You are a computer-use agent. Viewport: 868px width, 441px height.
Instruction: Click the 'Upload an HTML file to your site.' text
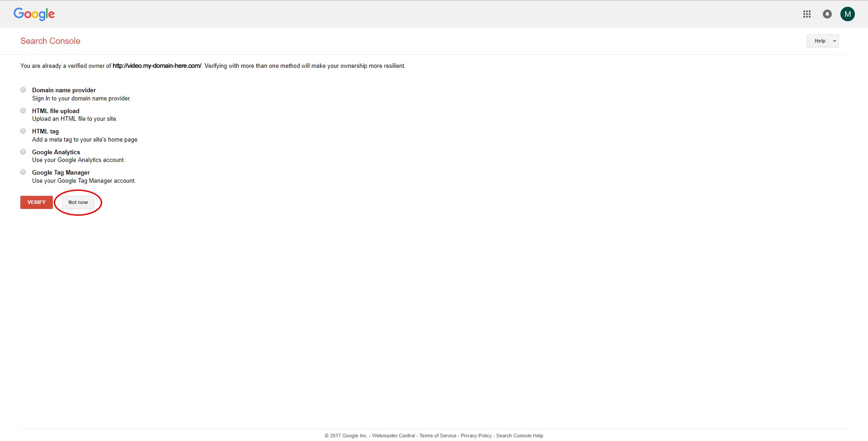(75, 119)
